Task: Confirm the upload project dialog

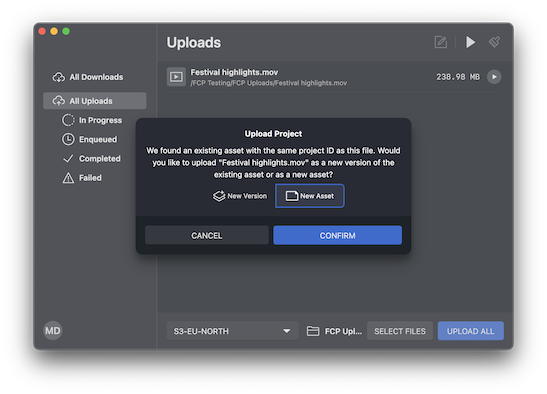Action: [x=337, y=236]
